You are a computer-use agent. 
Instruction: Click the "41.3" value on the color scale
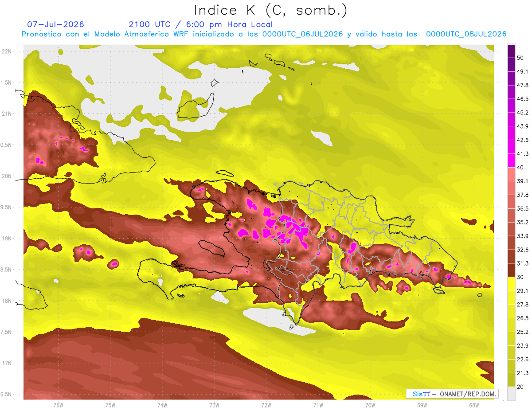click(523, 154)
